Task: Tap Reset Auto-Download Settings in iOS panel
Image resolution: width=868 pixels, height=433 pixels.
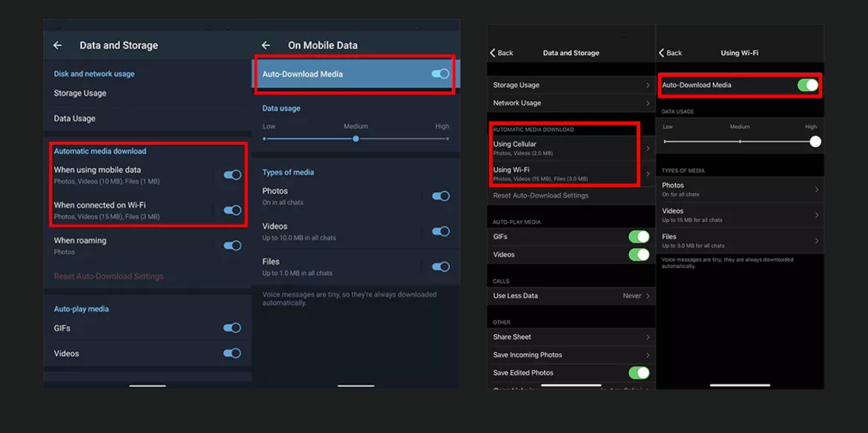Action: coord(540,196)
